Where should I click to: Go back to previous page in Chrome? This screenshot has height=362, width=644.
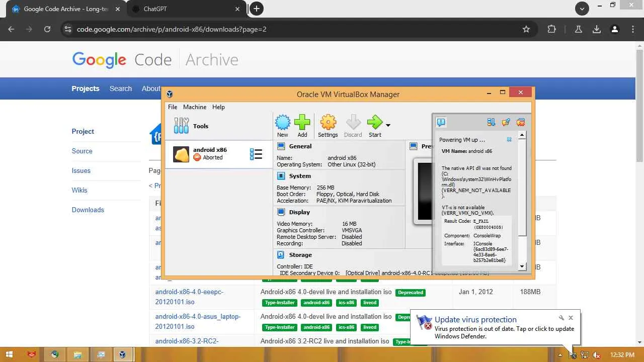[11, 29]
